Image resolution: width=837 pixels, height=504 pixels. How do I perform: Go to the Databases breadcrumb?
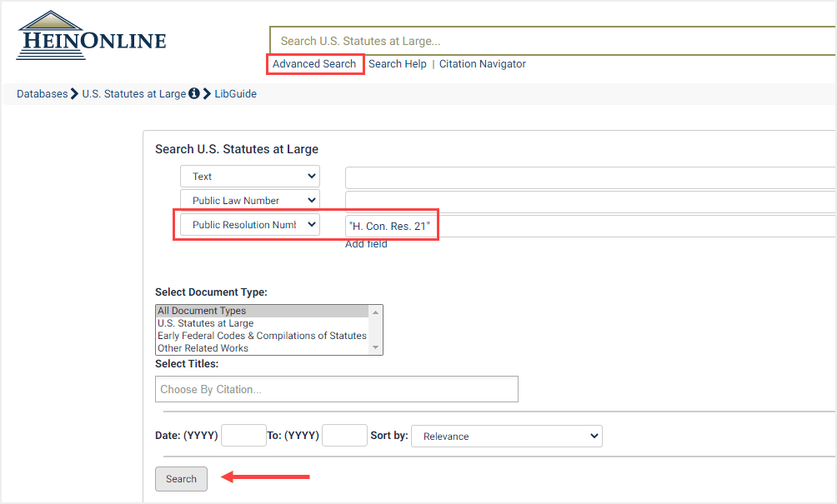(x=43, y=94)
